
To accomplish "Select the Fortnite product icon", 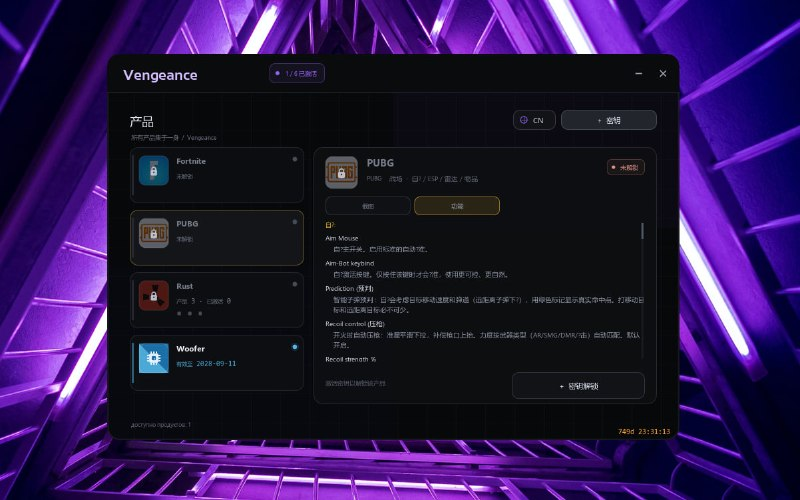I will [x=154, y=170].
